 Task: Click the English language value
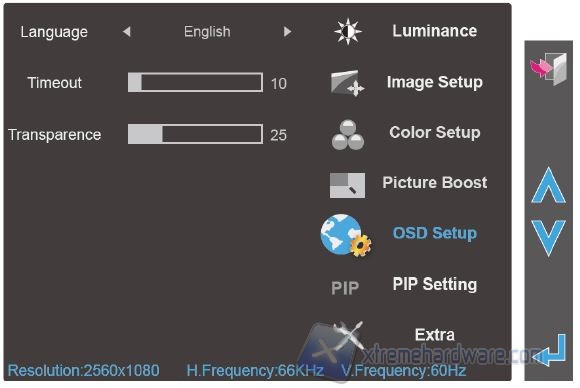coord(207,32)
